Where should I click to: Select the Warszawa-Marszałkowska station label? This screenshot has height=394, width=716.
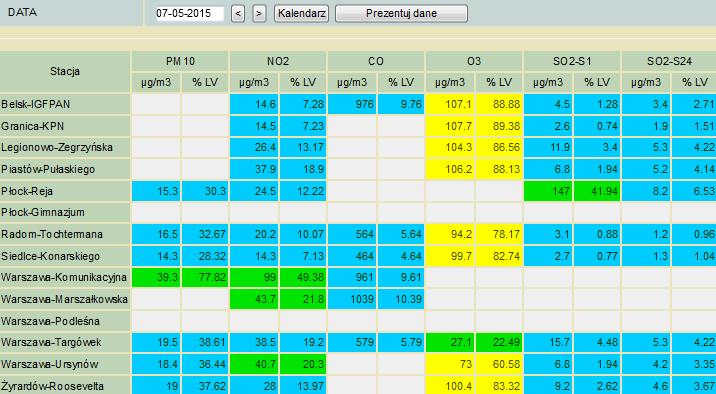pos(65,299)
